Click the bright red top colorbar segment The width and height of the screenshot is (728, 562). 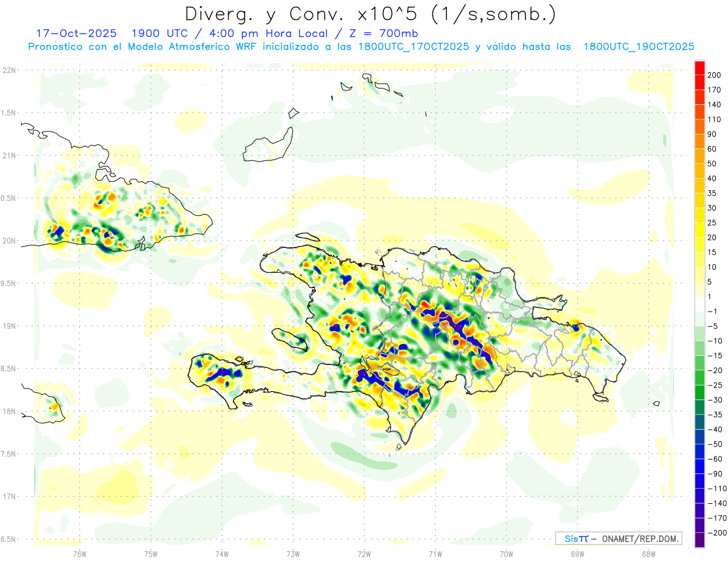[699, 68]
